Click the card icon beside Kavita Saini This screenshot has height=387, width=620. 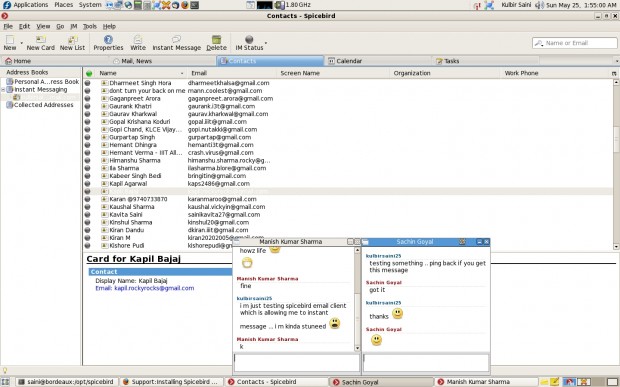[x=104, y=215]
